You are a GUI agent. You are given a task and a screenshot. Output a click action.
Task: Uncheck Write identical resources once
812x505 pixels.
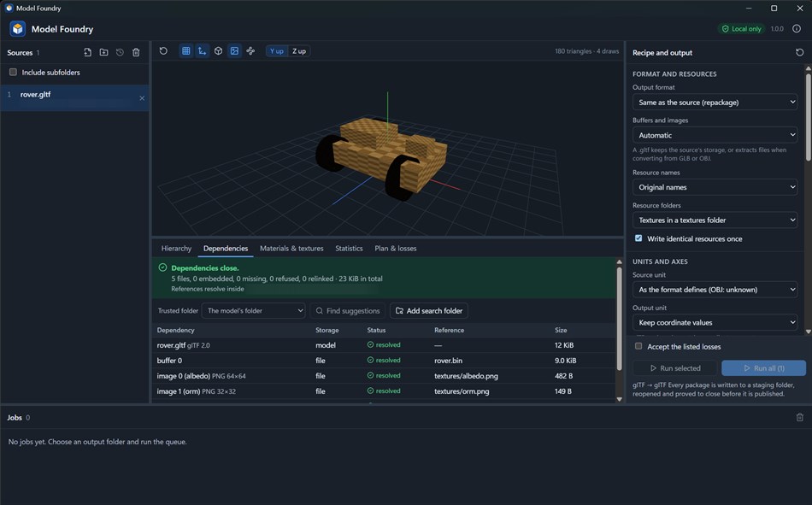[638, 238]
